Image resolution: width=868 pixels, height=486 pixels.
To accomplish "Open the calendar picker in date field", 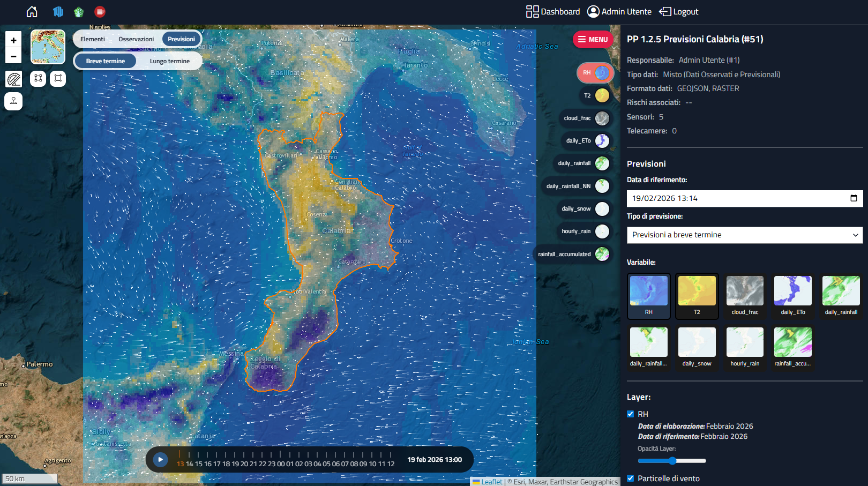I will coord(854,198).
